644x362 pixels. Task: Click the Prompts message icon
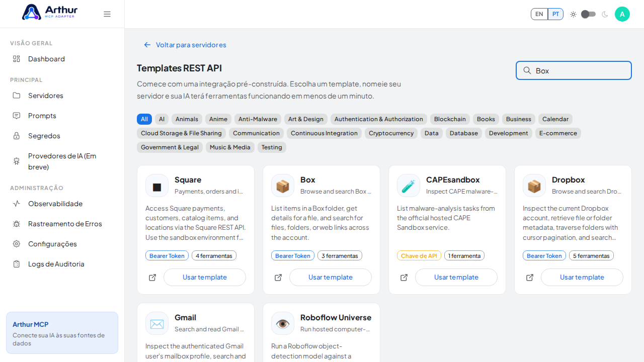point(17,116)
